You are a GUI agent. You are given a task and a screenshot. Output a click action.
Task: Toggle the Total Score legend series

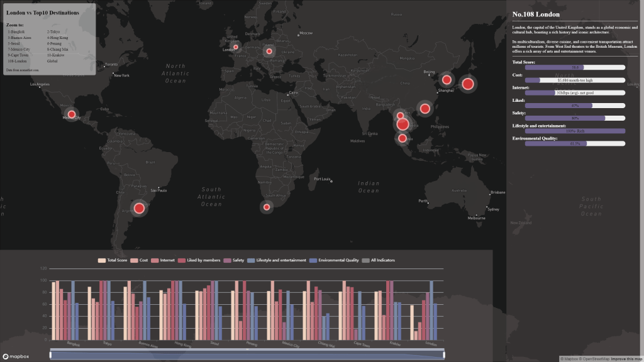pyautogui.click(x=113, y=260)
